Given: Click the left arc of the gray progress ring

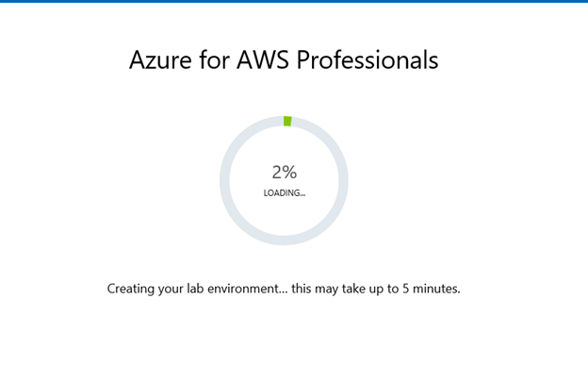Looking at the screenshot, I should (x=224, y=181).
